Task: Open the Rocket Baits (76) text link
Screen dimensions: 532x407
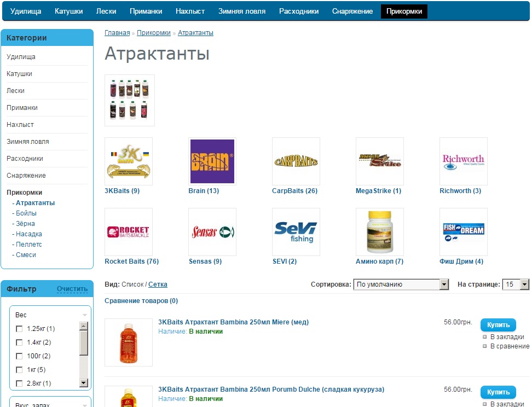Action: coord(132,261)
